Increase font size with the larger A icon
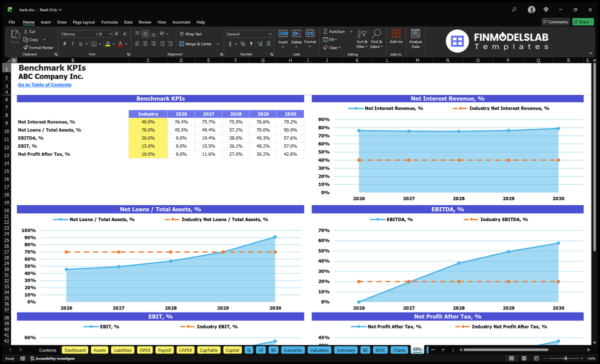Screen dimensions: 600x364 117,34
